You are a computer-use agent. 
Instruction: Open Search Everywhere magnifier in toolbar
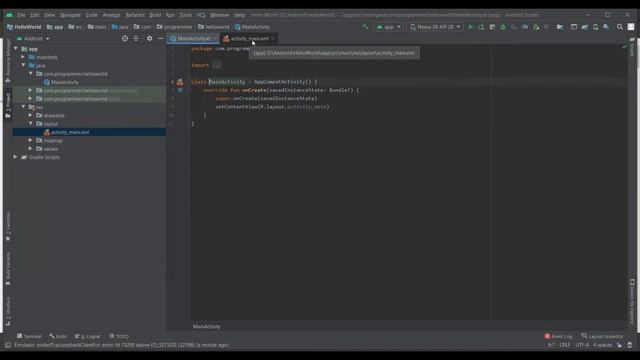[x=620, y=27]
